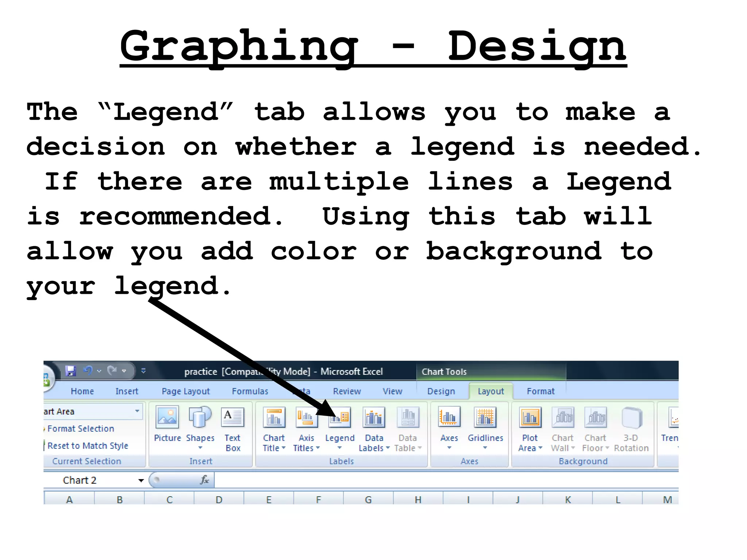Click the Redo arrow icon
Image resolution: width=747 pixels, height=560 pixels.
click(x=112, y=370)
